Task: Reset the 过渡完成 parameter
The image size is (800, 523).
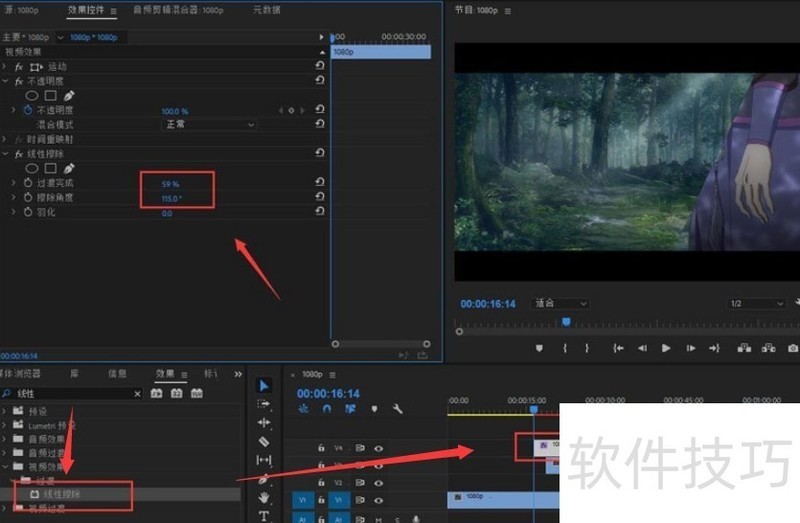Action: (x=319, y=183)
